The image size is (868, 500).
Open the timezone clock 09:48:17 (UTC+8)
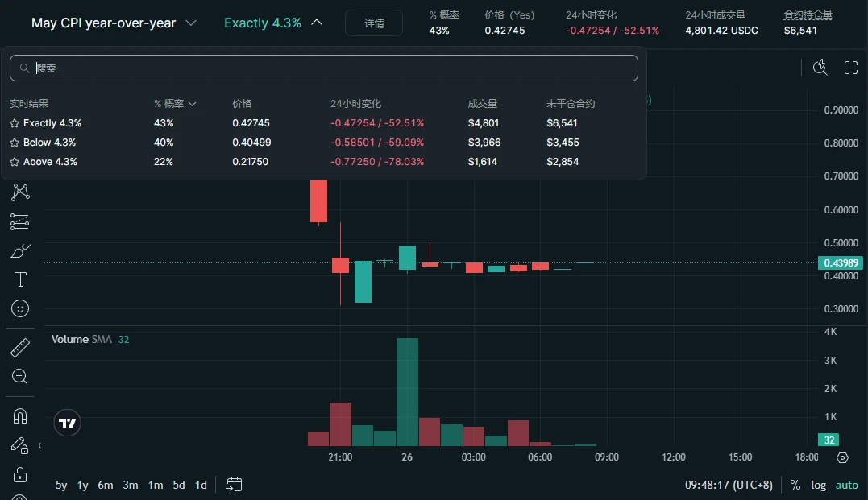click(729, 485)
